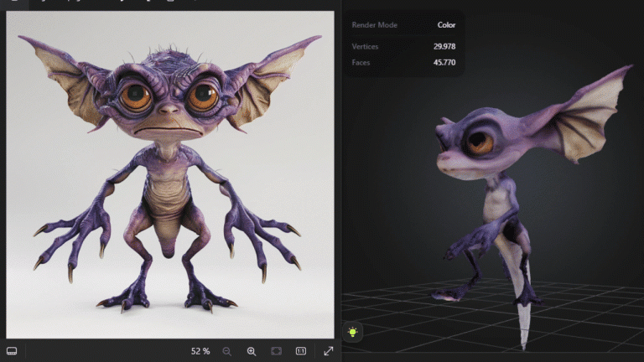Click the 52 % zoom level value
This screenshot has height=362, width=644.
point(200,351)
